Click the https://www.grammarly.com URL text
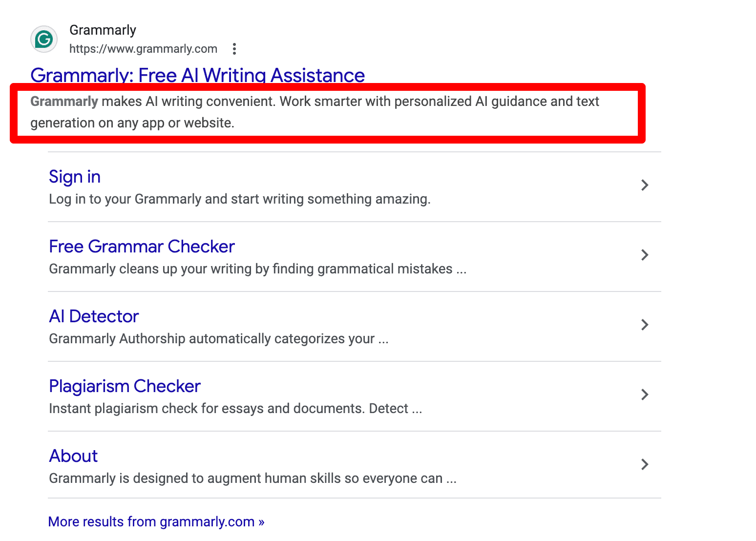756x541 pixels. [x=143, y=48]
